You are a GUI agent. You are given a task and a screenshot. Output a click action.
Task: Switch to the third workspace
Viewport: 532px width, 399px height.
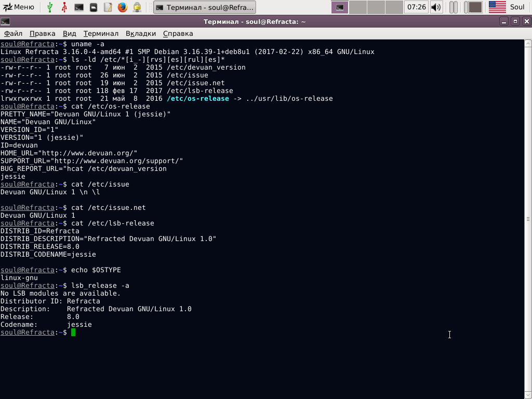click(376, 7)
